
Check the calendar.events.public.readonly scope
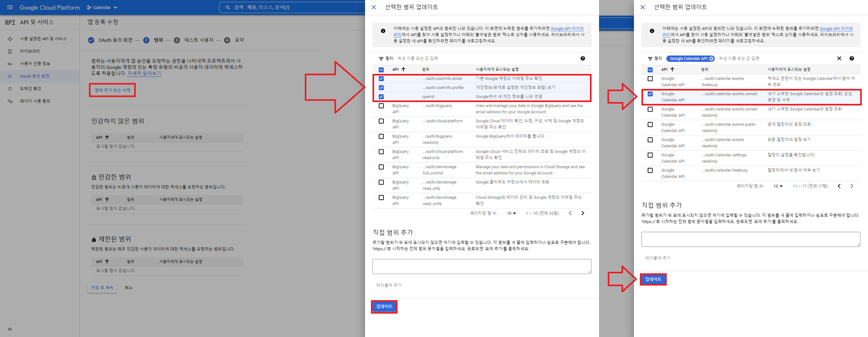click(650, 125)
